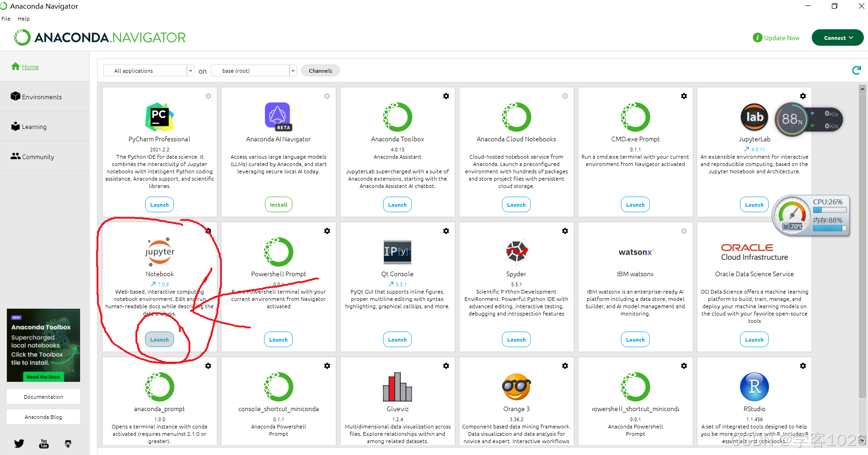The width and height of the screenshot is (868, 455).
Task: Open the gear options on the CMD.exe Prompt tile
Action: 684,96
